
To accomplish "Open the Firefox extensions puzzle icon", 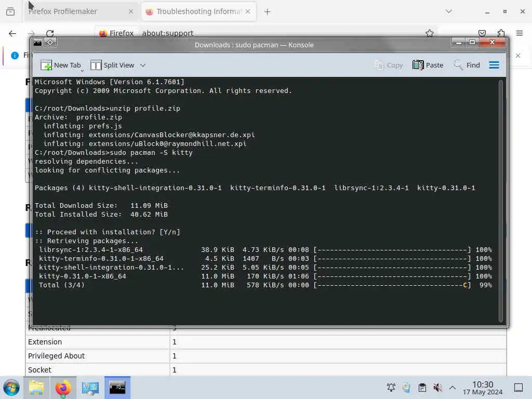I will (x=501, y=33).
